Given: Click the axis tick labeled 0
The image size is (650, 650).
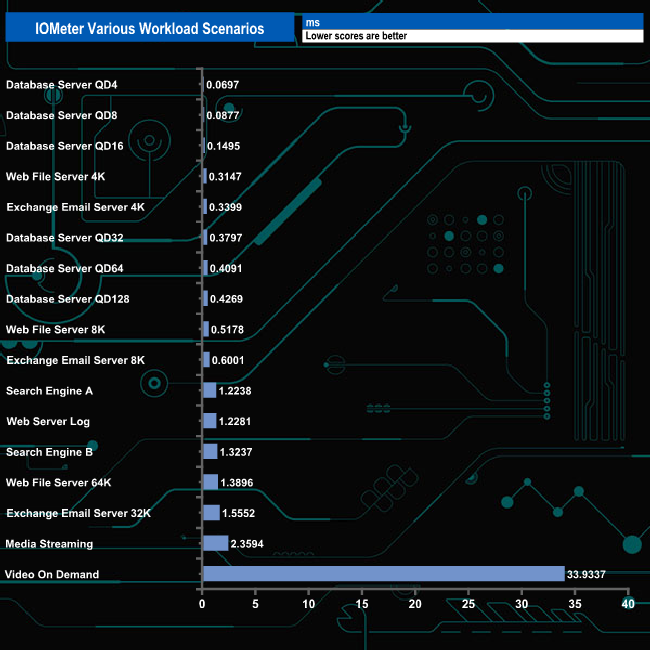Looking at the screenshot, I should (203, 604).
